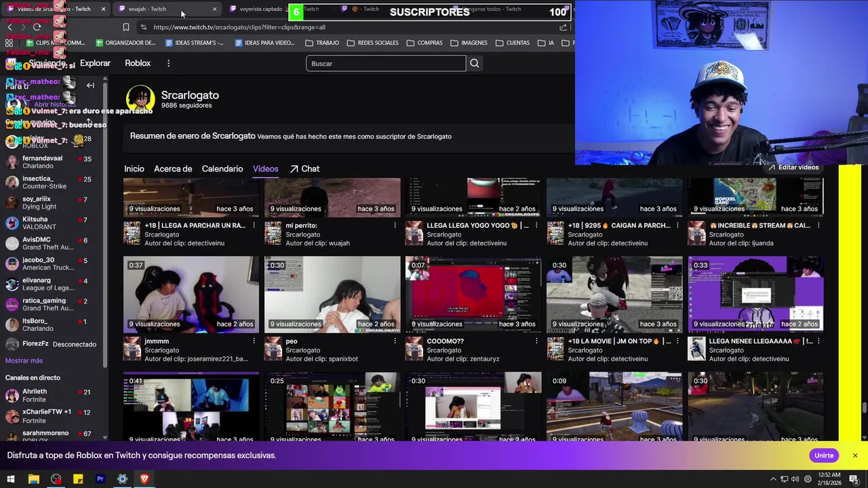Open the notification center icon
This screenshot has height=488, width=868.
[x=854, y=479]
